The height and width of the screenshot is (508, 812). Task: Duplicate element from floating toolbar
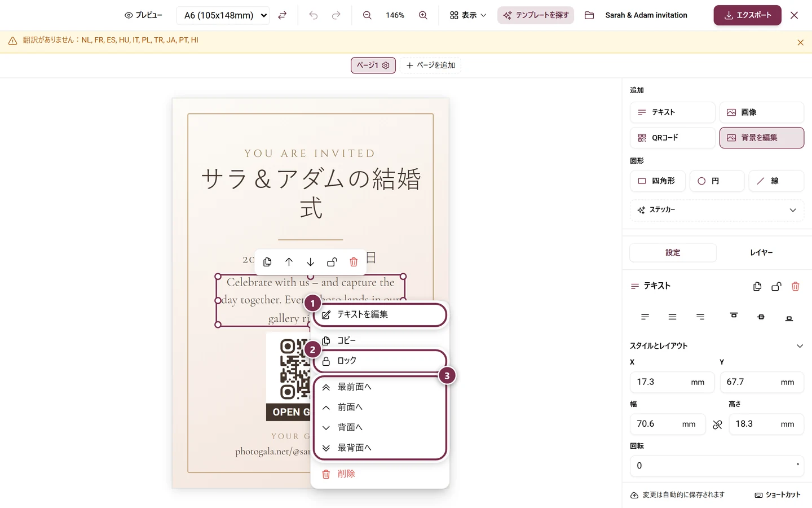pyautogui.click(x=267, y=262)
